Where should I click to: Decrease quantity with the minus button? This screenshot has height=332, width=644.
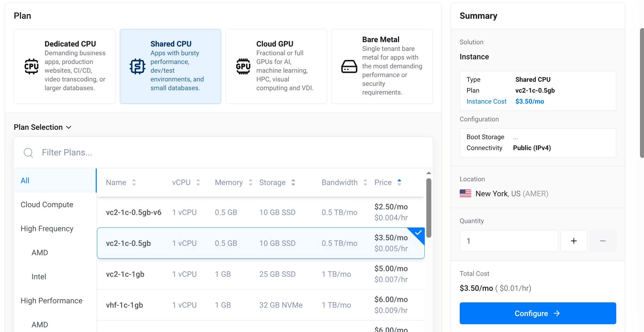[603, 241]
